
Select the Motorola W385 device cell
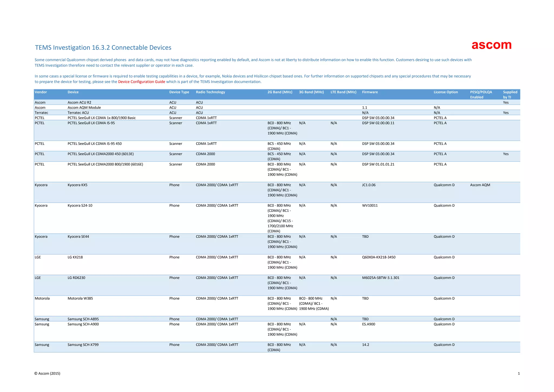click(x=80, y=298)
